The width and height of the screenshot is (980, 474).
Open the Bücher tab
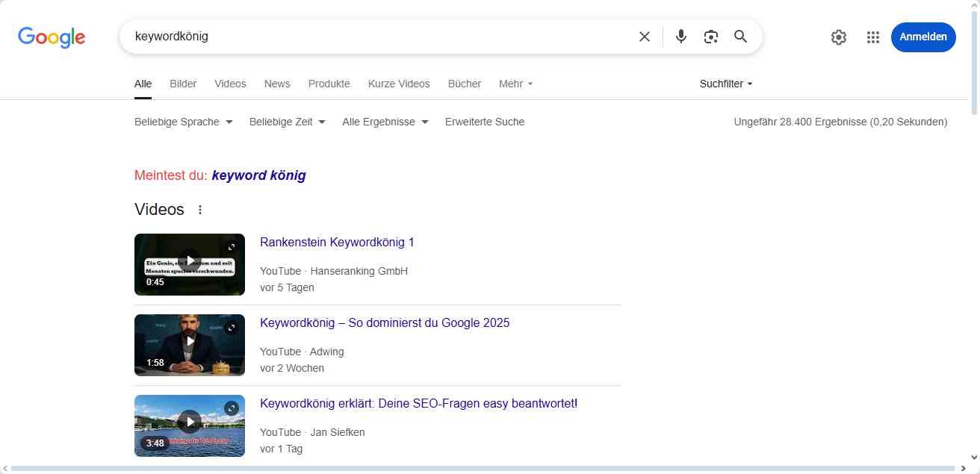click(465, 84)
